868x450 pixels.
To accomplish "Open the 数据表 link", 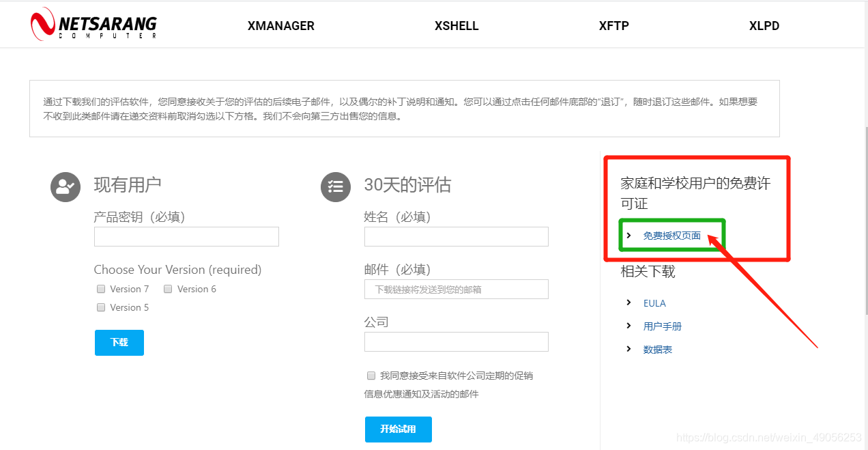I will (658, 350).
